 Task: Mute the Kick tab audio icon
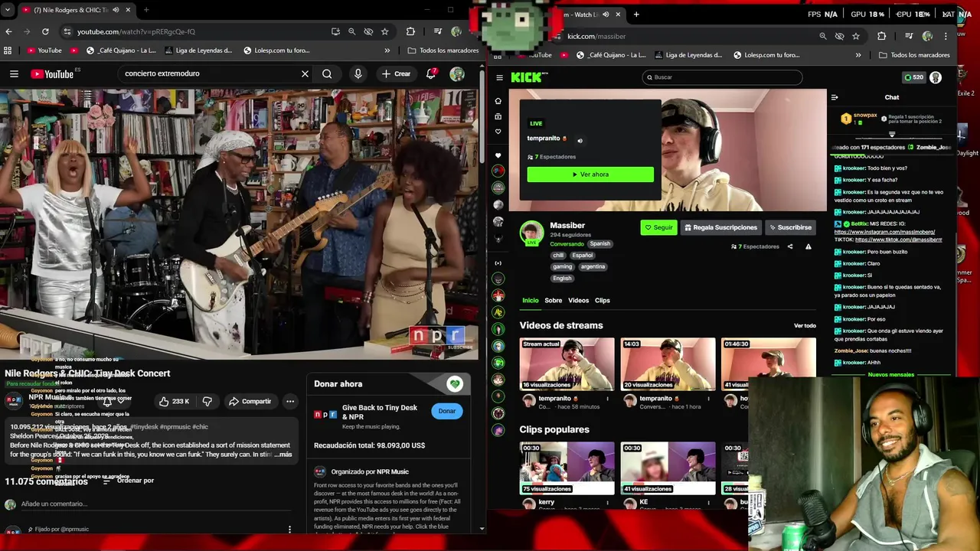606,14
